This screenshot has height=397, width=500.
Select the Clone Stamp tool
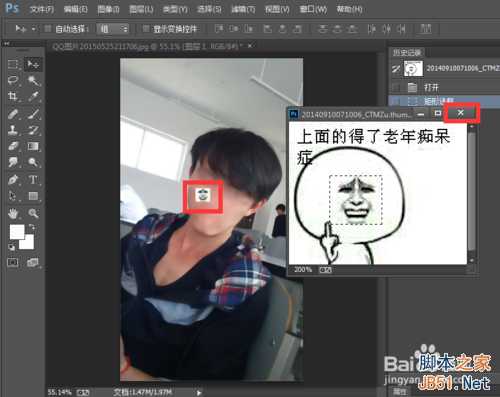[13, 130]
